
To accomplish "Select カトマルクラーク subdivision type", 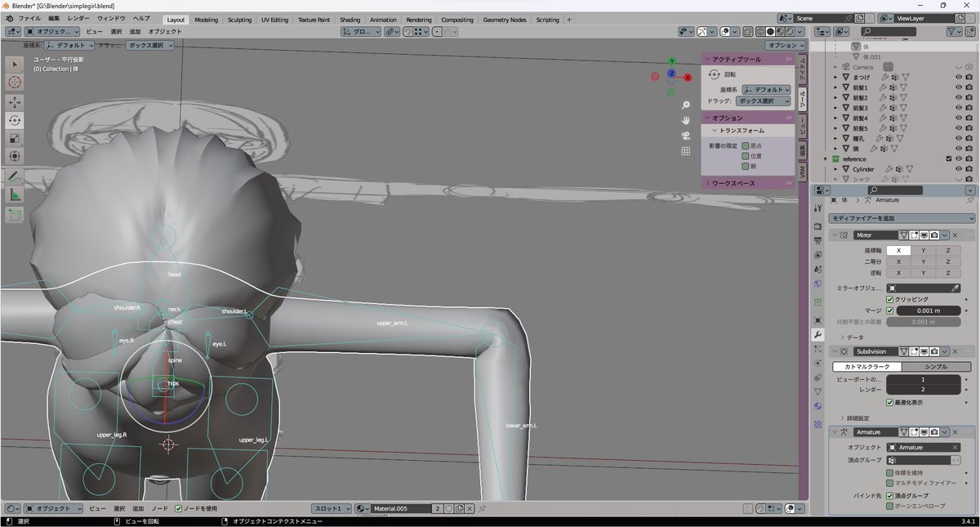I will point(866,367).
